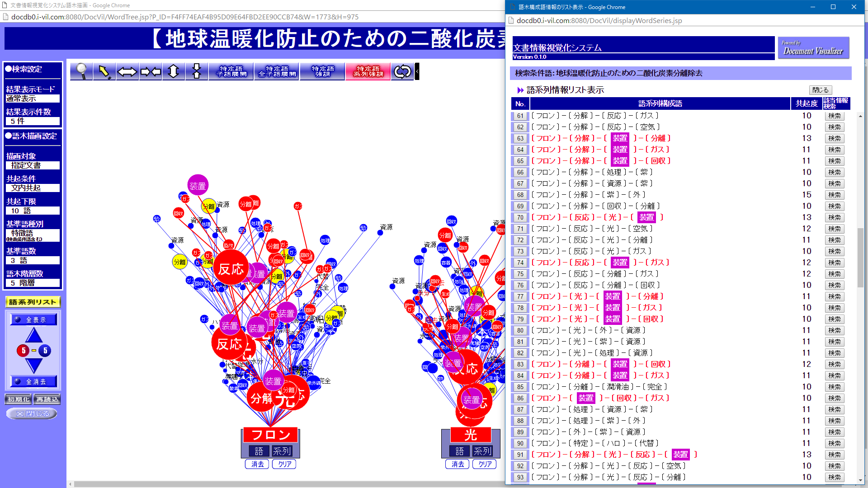The width and height of the screenshot is (868, 488).
Task: Select the 系列 tab under 光 tree
Action: [x=482, y=451]
